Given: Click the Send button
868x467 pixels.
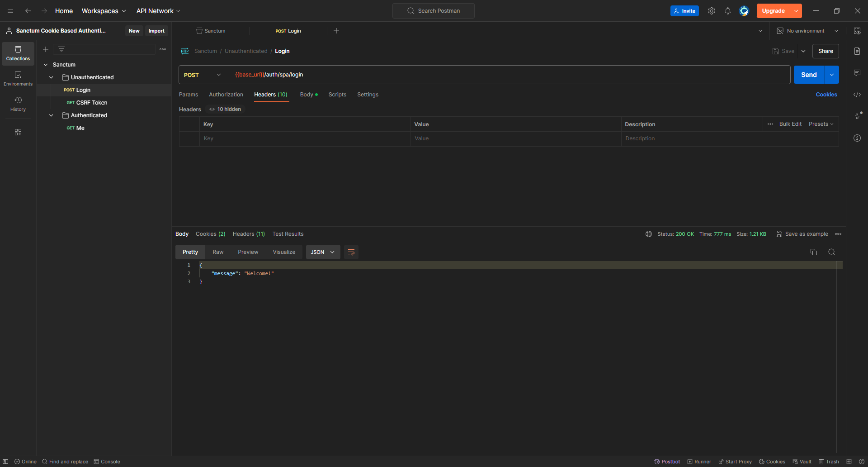Looking at the screenshot, I should pyautogui.click(x=809, y=74).
